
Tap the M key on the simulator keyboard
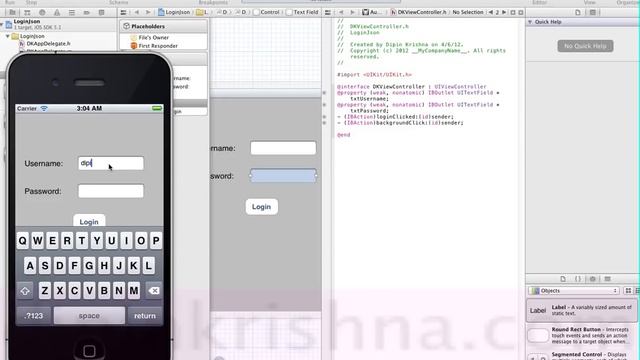[x=133, y=291]
